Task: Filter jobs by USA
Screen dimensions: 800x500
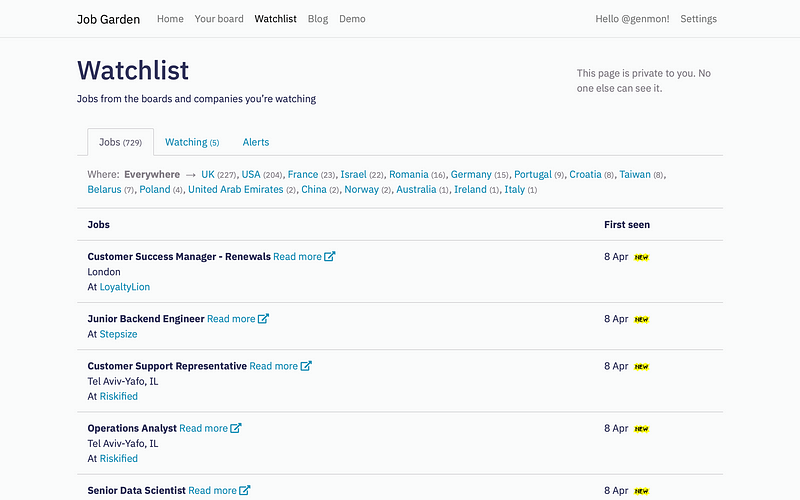Action: (x=251, y=174)
